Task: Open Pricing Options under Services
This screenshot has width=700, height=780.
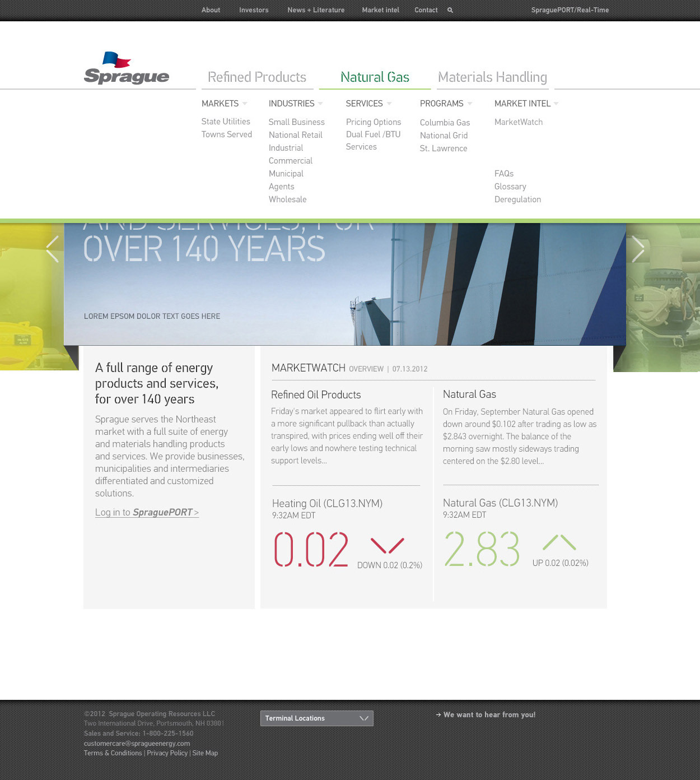Action: click(x=374, y=122)
